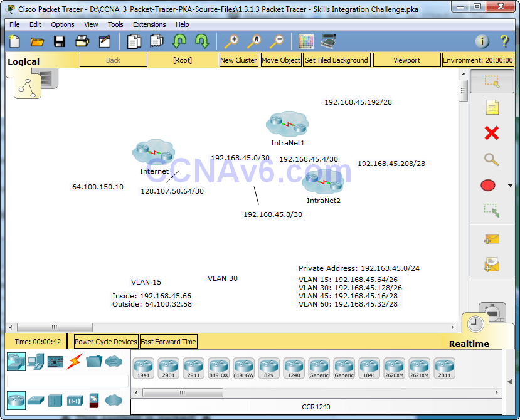Select Connections lightning bolt category
The width and height of the screenshot is (520, 420).
pyautogui.click(x=74, y=361)
